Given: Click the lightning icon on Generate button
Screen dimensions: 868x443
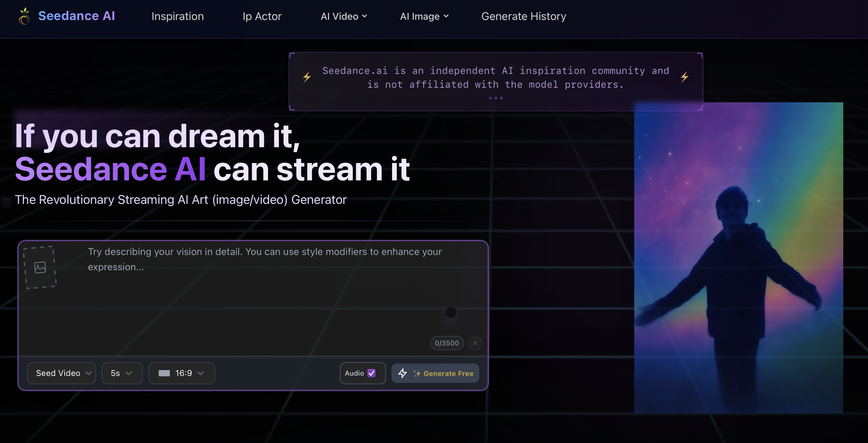Looking at the screenshot, I should tap(403, 373).
